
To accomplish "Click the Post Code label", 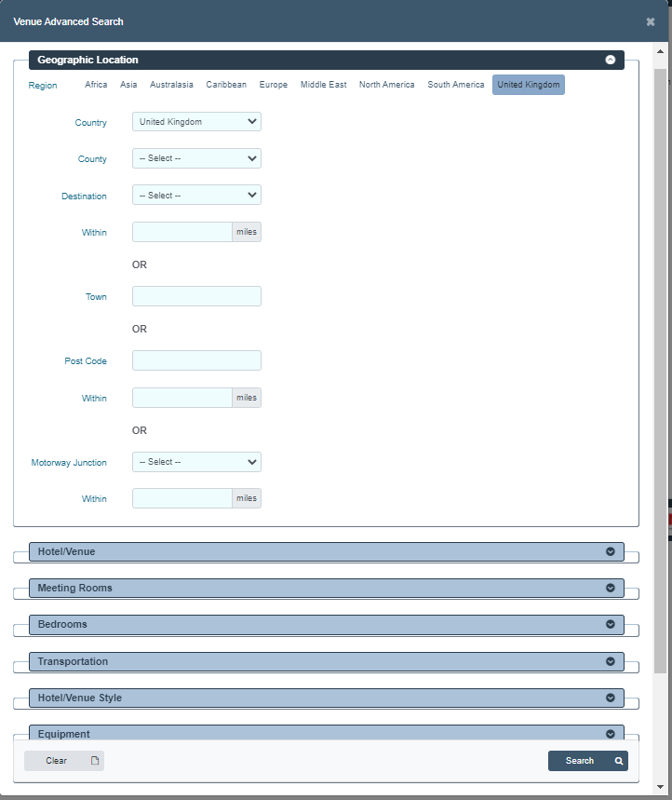I will pyautogui.click(x=86, y=361).
